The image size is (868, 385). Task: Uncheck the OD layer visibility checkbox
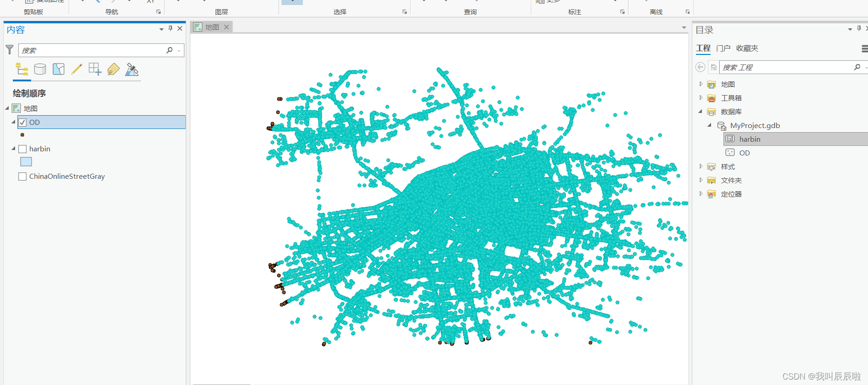(x=22, y=122)
